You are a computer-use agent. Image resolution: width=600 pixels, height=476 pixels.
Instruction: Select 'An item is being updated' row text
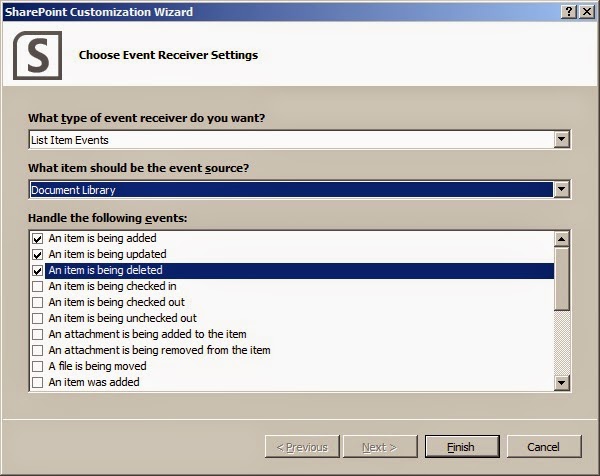click(107, 254)
